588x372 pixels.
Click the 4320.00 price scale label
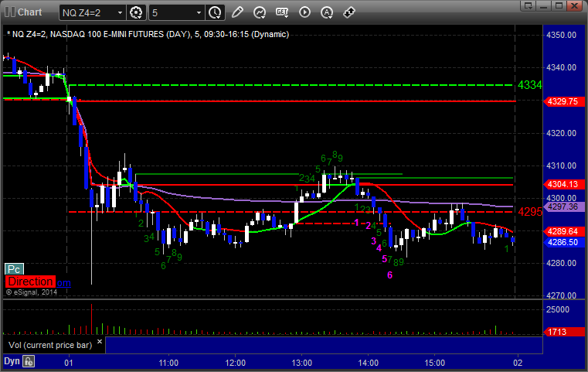pyautogui.click(x=562, y=133)
